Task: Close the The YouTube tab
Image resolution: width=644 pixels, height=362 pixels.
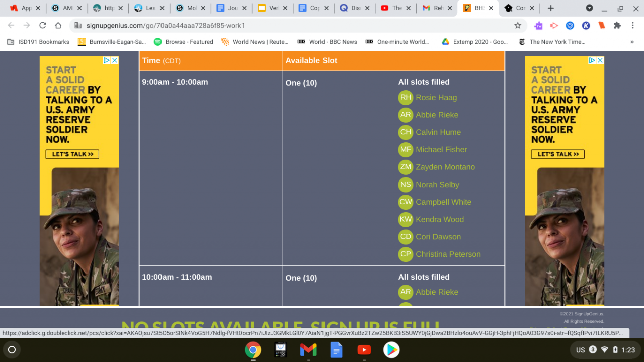Action: tap(409, 8)
